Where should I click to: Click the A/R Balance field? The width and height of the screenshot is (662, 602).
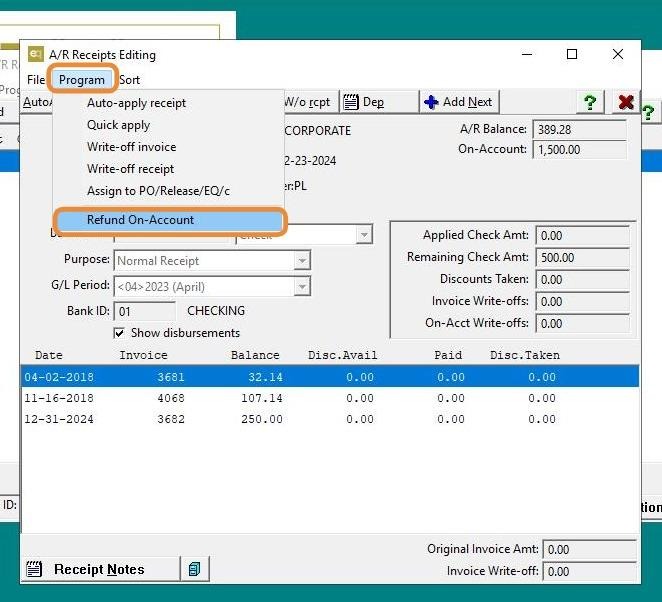[x=579, y=129]
